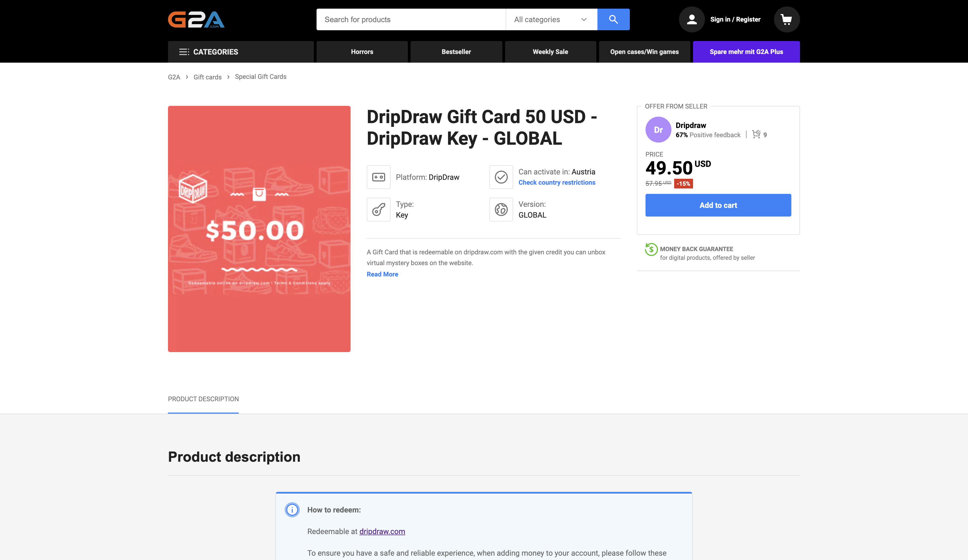968x560 pixels.
Task: Click the -15% discount badge
Action: (683, 184)
